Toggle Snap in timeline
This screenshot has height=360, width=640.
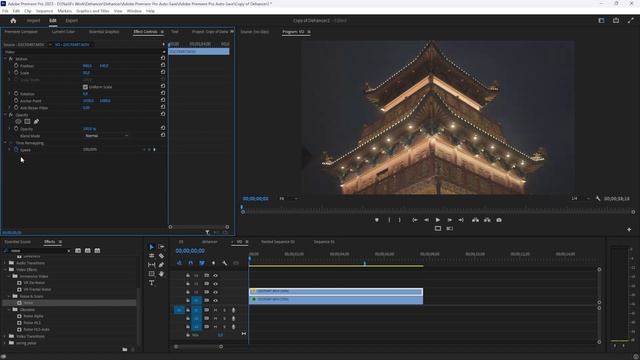pos(190,263)
